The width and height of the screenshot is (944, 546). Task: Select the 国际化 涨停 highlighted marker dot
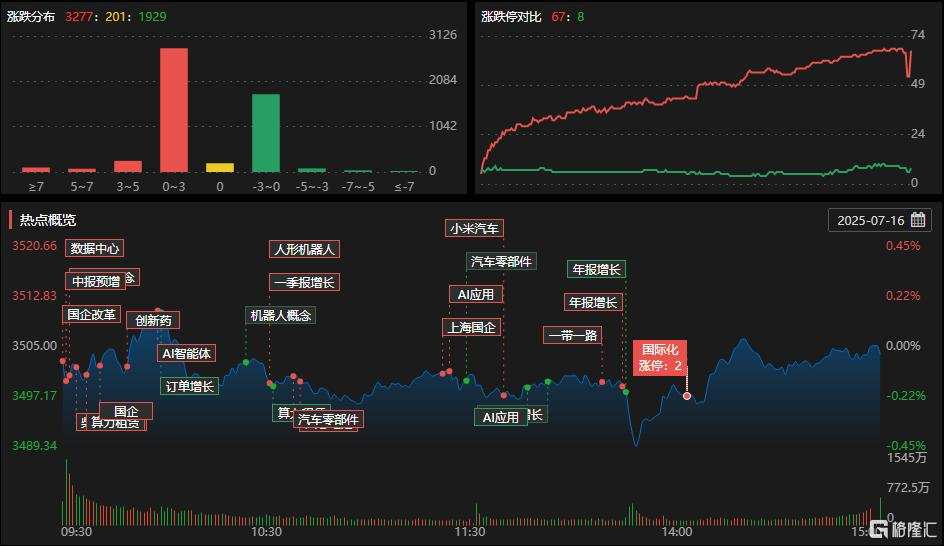tap(687, 396)
